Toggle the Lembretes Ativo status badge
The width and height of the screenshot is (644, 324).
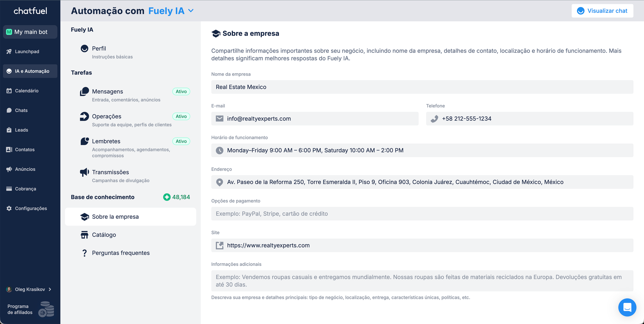click(x=181, y=141)
